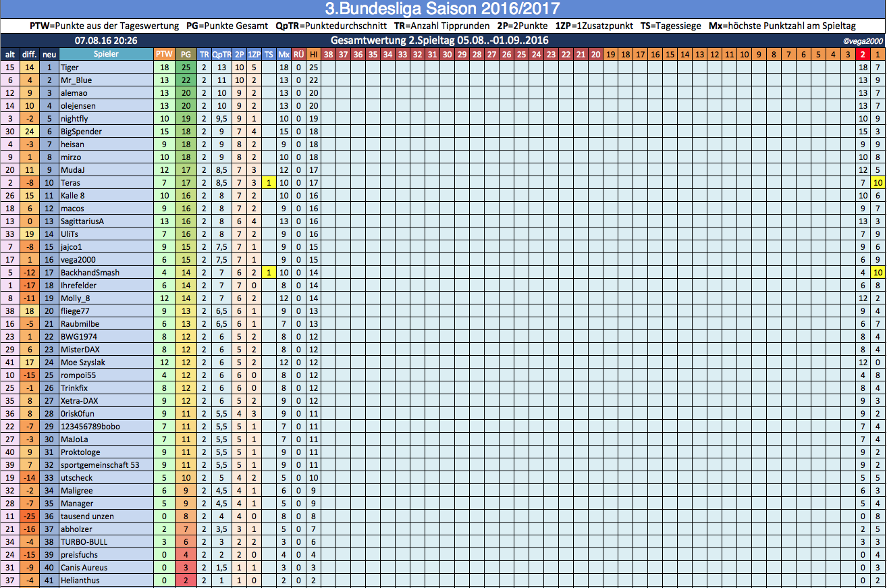This screenshot has height=588, width=887.
Task: Select the title 3.Bundesliga Saison 2016/2017
Action: coord(443,9)
